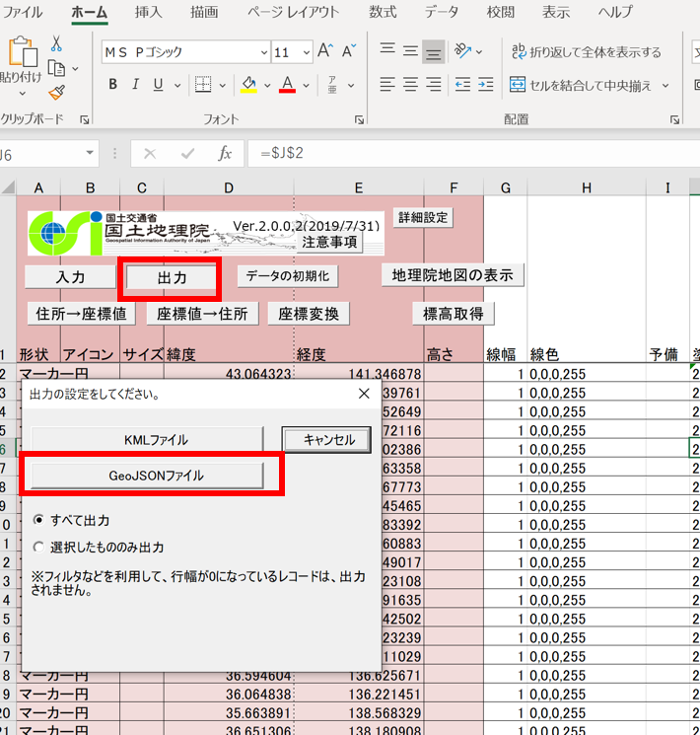
Task: Click the 入力 button
Action: 70,276
